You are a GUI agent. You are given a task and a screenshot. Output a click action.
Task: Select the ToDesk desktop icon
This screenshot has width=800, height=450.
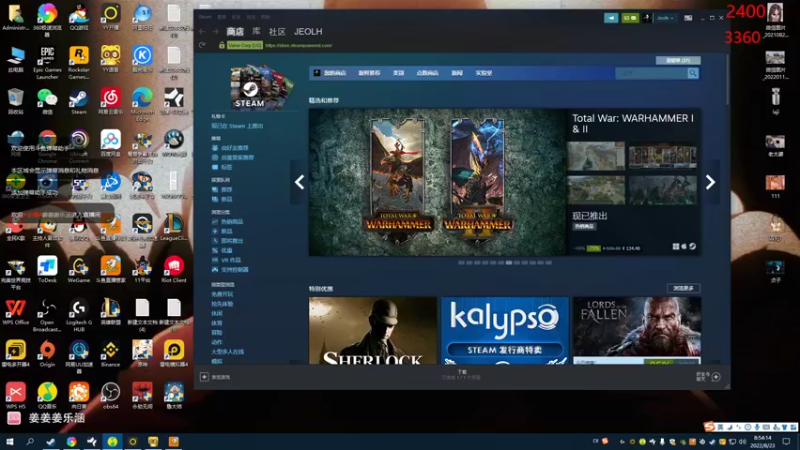pos(47,269)
